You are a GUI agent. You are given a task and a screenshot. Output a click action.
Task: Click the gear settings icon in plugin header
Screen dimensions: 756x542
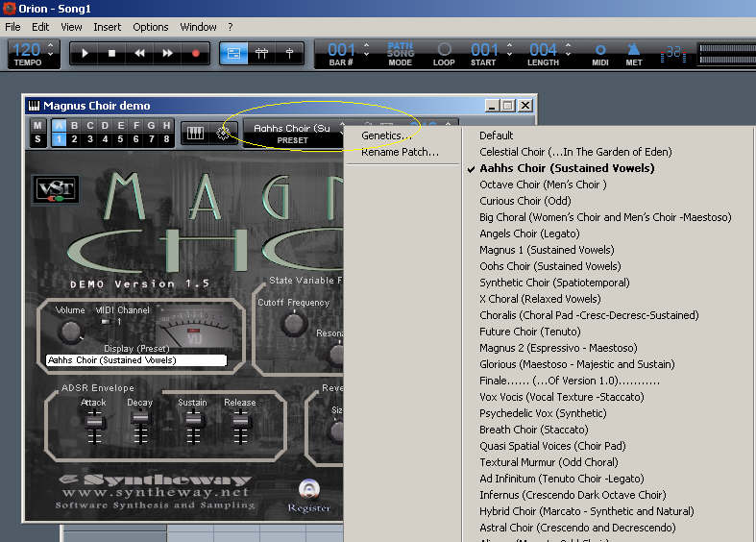[223, 133]
